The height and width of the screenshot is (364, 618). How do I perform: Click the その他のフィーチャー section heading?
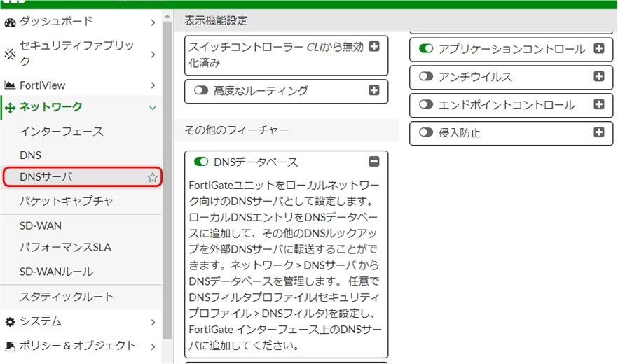(x=237, y=129)
